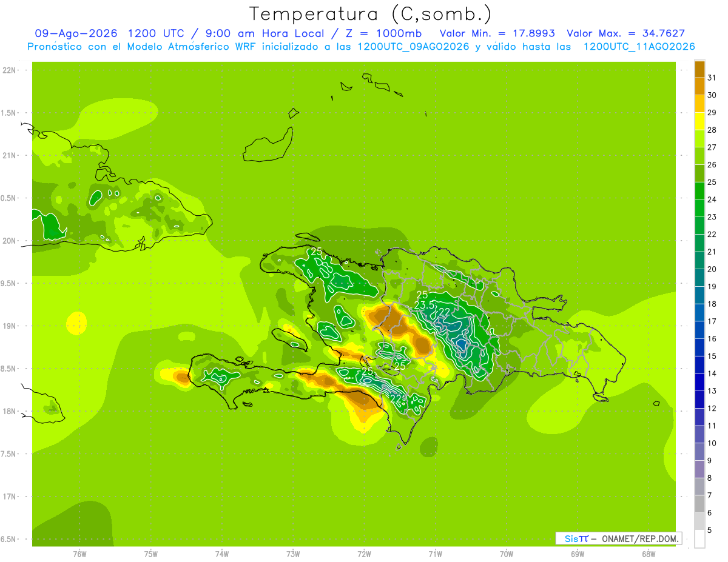Screen dimensions: 728x562
Task: Click the SisTT logo in the credit box
Action: (x=576, y=538)
